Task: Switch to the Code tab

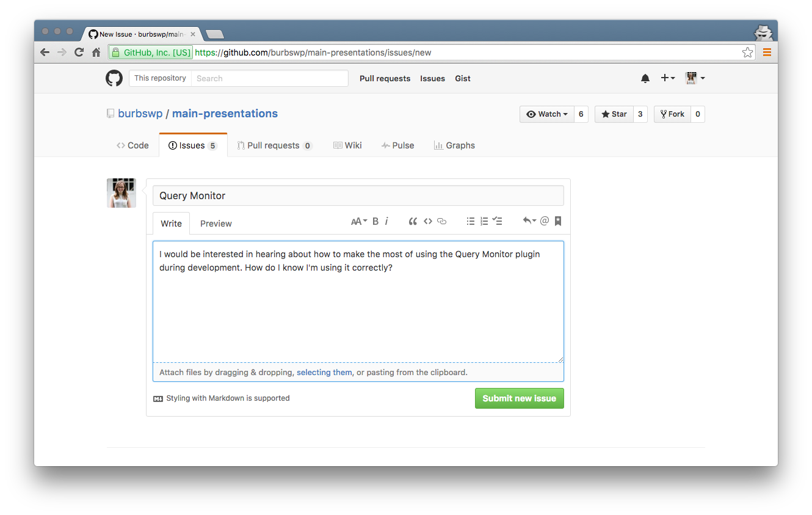Action: point(132,145)
